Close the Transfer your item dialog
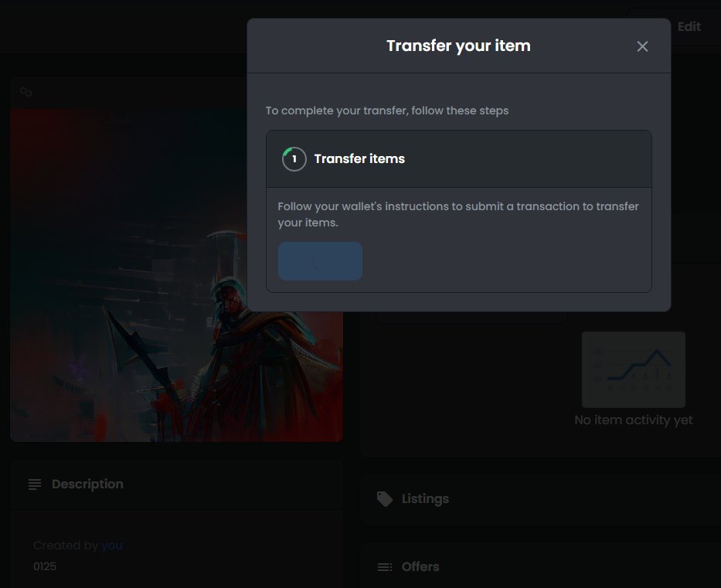The image size is (721, 588). pos(642,46)
